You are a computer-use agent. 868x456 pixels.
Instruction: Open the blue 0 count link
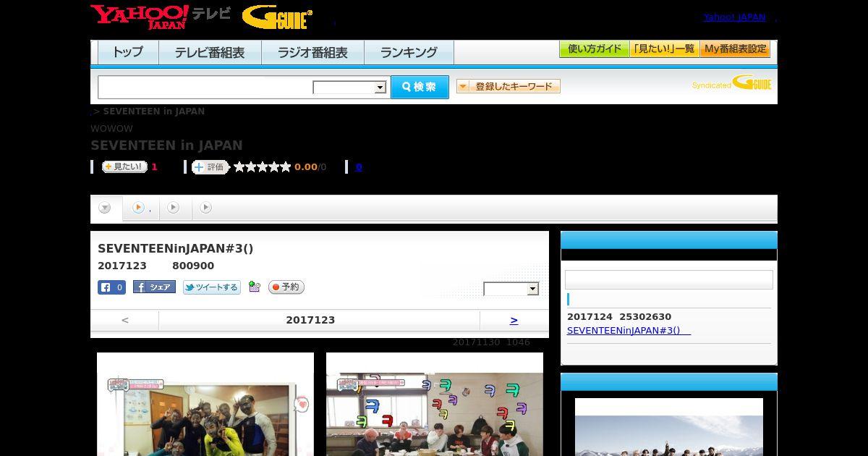[x=359, y=166]
